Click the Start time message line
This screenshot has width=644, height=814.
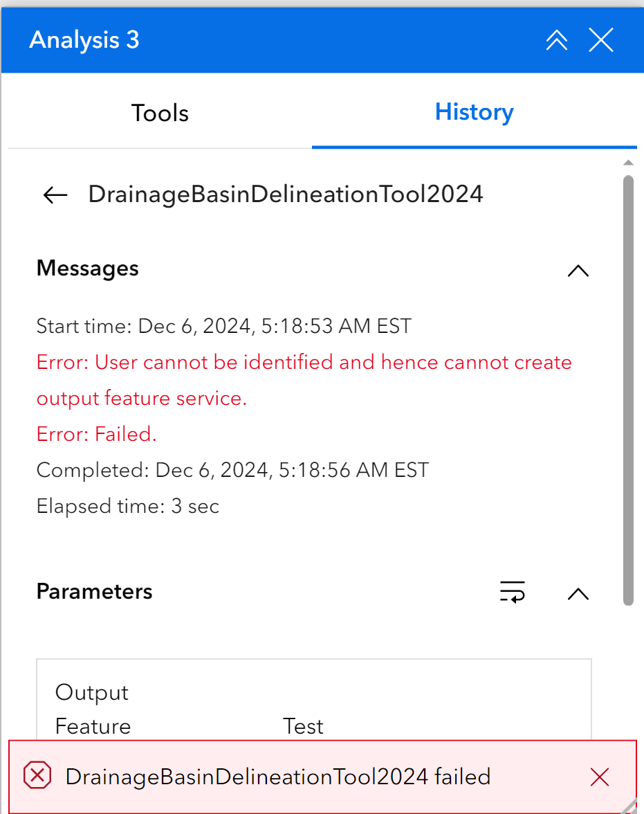223,325
